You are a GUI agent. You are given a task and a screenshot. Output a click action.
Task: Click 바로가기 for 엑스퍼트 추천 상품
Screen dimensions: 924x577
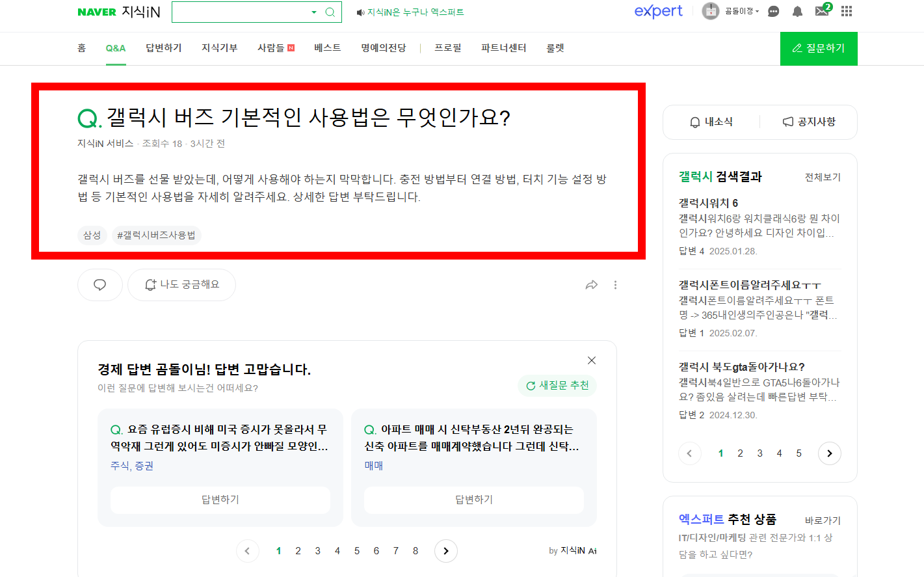point(823,520)
